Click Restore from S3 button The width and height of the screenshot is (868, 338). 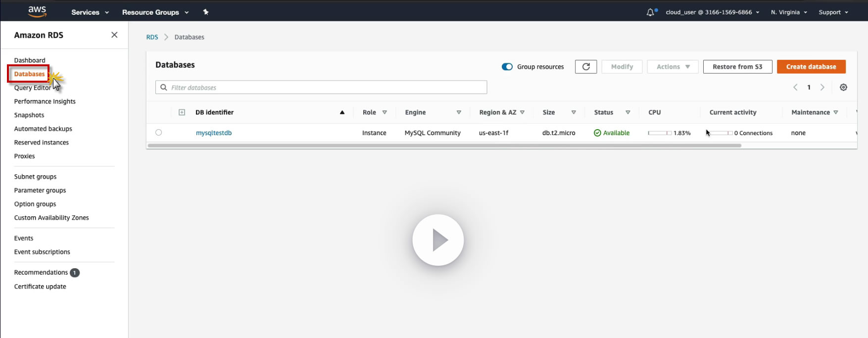[x=737, y=67]
